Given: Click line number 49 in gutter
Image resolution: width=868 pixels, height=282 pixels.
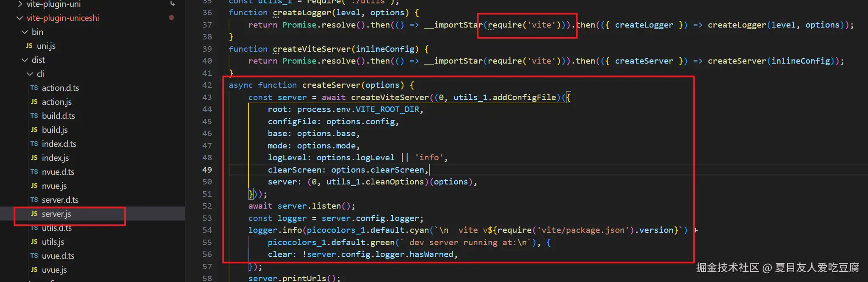Looking at the screenshot, I should click(x=207, y=170).
